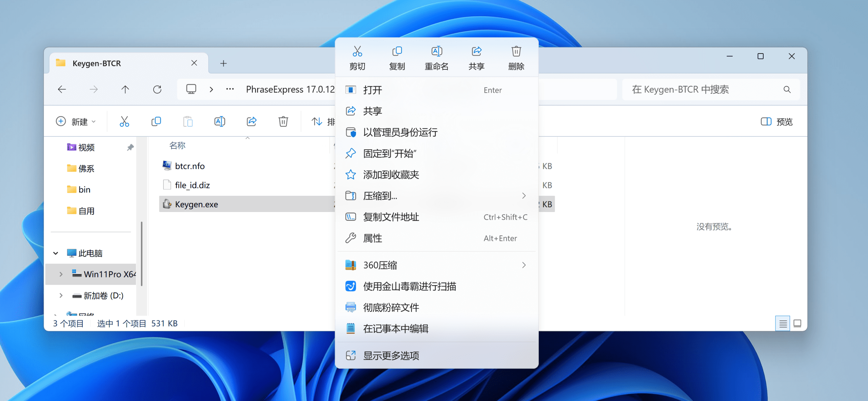Choose 以管理员身份运行 from context menu
868x401 pixels.
click(400, 132)
